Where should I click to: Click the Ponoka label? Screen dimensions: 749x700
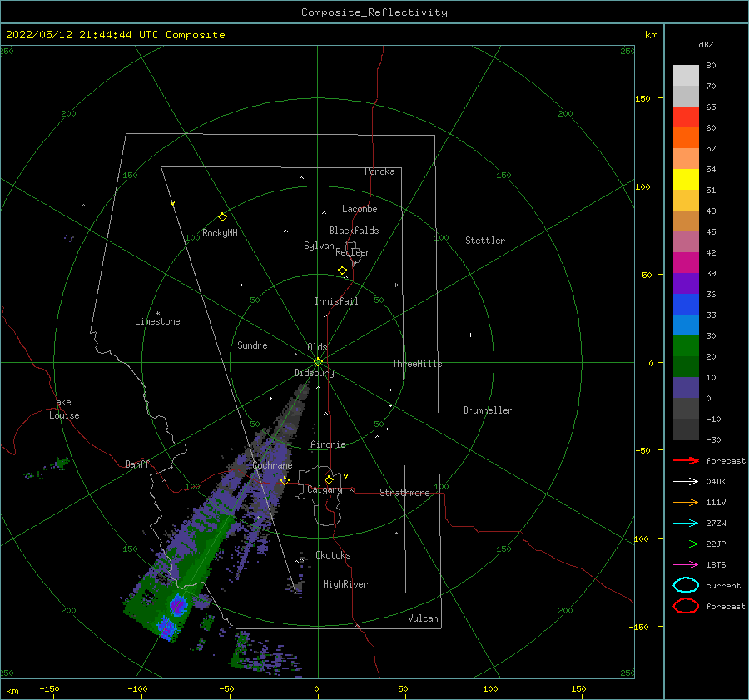pyautogui.click(x=379, y=171)
